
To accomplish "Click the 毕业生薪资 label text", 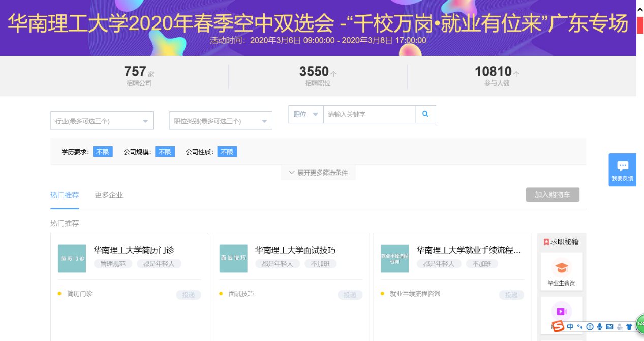I will [562, 283].
